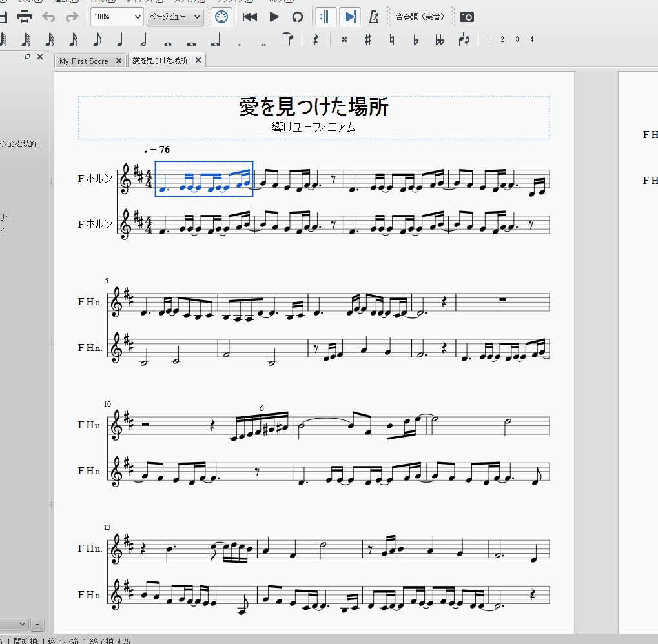Close the 愛を見つけた場所 tab

(x=198, y=61)
